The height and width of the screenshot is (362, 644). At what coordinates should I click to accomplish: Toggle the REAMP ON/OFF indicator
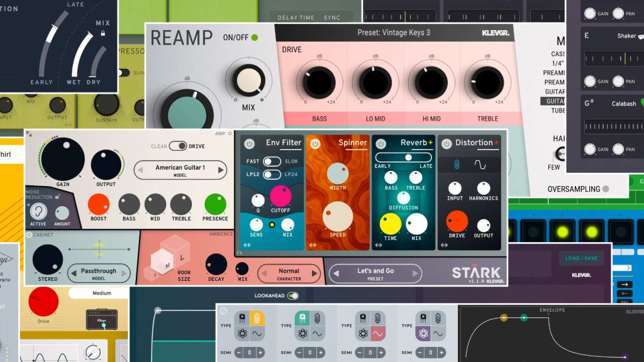click(x=255, y=37)
